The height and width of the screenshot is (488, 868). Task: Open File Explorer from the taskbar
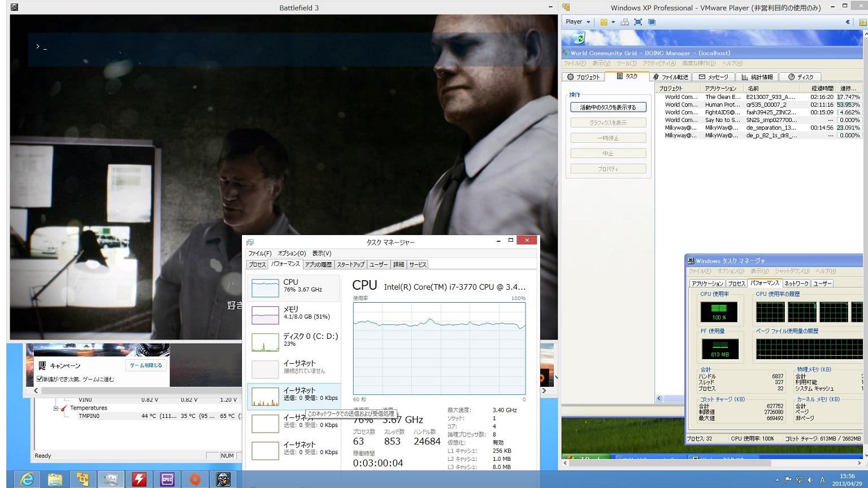[x=55, y=480]
